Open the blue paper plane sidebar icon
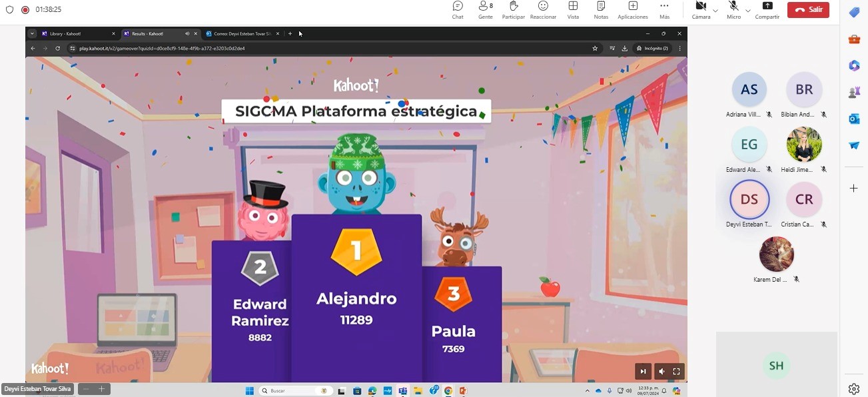 (854, 145)
